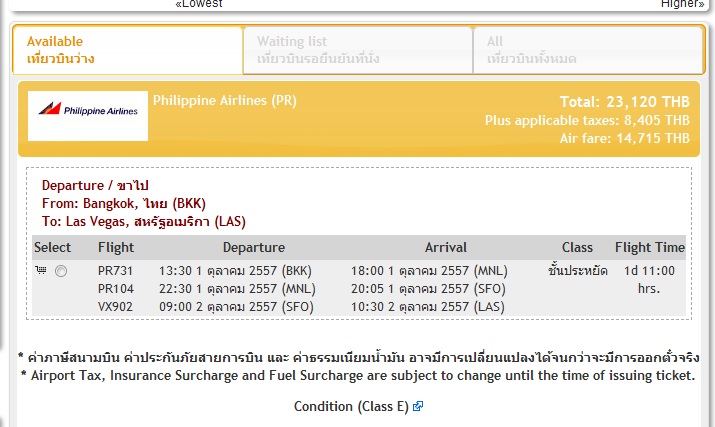This screenshot has width=715, height=427.
Task: Click the Total 23,120 THB price
Action: point(626,102)
